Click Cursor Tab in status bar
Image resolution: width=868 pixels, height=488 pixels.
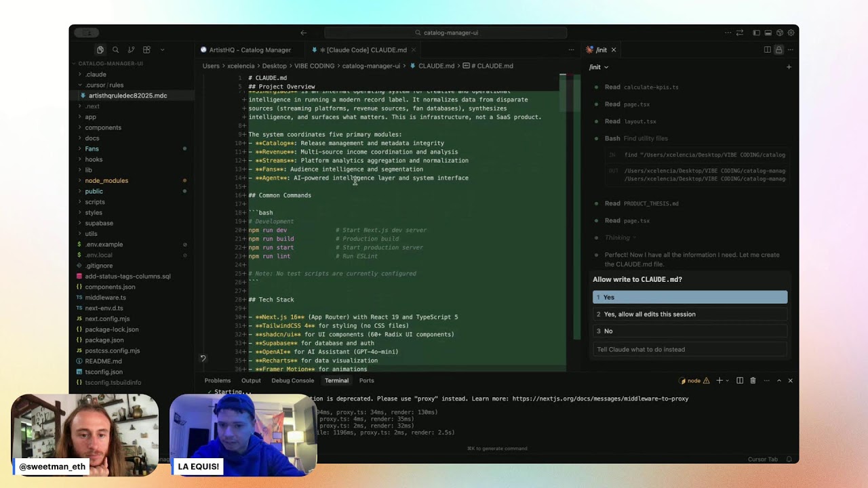(763, 459)
